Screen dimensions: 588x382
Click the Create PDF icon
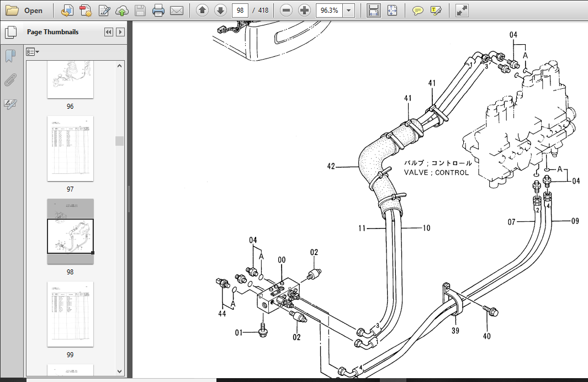86,10
